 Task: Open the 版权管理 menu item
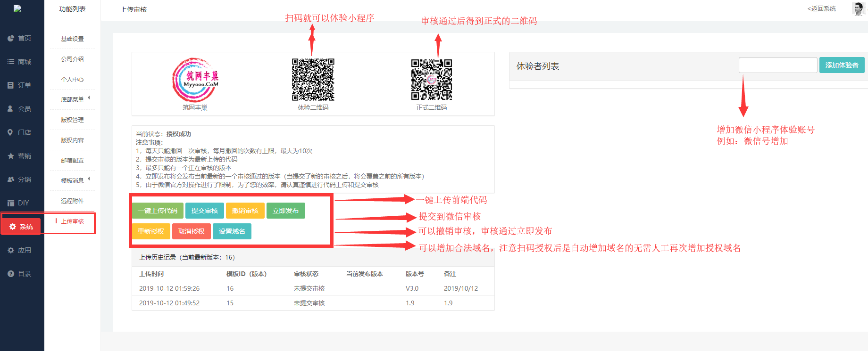(72, 120)
